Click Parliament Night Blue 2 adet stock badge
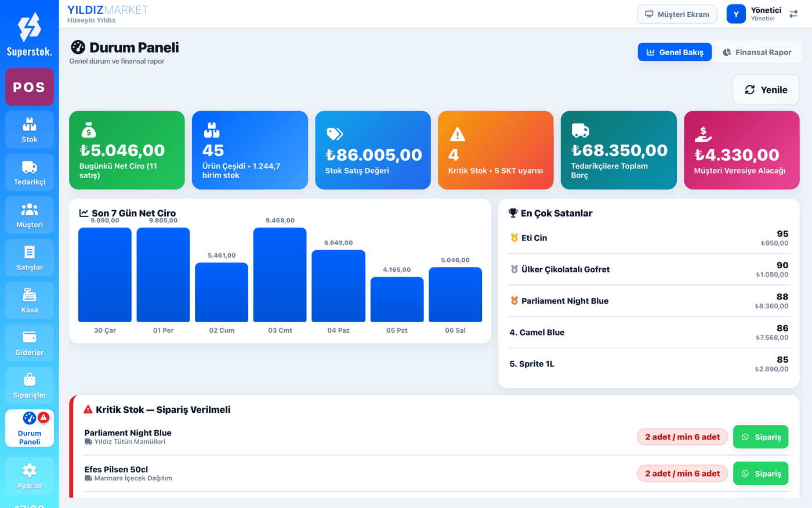Viewport: 812px width, 508px height. click(683, 437)
